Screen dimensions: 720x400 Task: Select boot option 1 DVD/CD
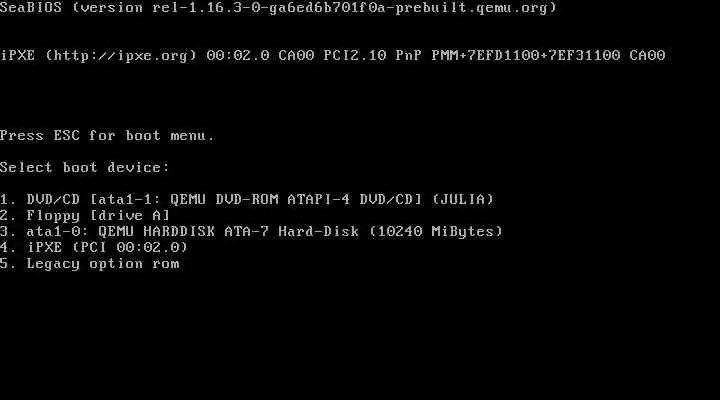click(247, 199)
